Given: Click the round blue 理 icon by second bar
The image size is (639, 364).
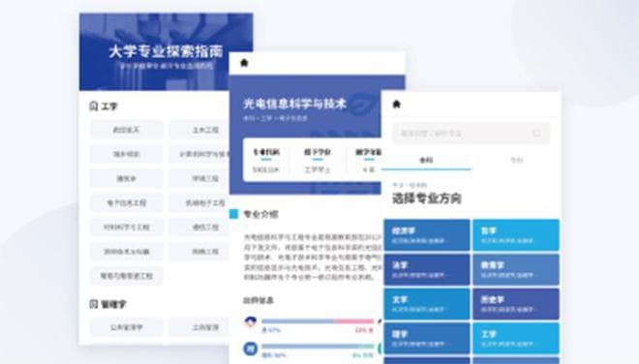Looking at the screenshot, I should (x=250, y=349).
